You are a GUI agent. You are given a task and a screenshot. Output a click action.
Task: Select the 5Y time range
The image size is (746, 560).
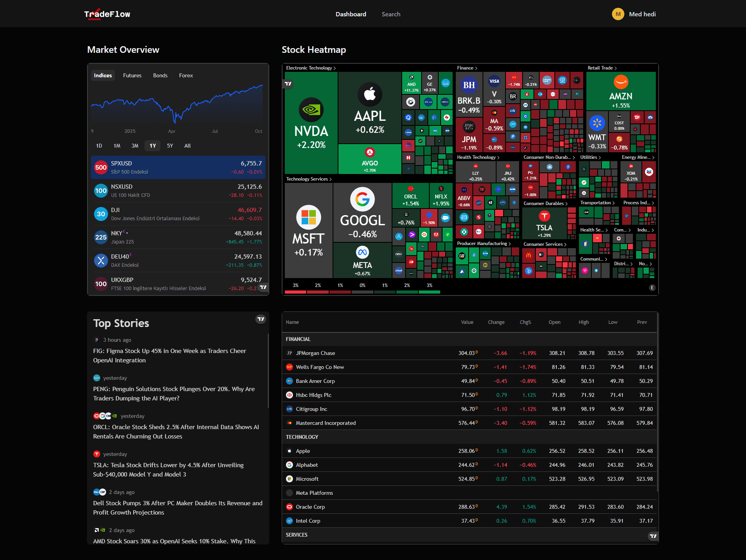170,146
